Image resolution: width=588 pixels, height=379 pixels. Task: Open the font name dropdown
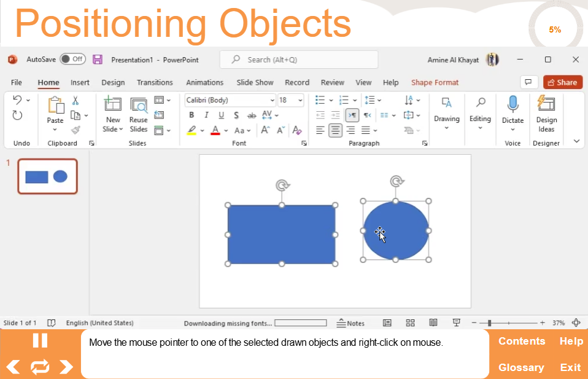coord(272,100)
